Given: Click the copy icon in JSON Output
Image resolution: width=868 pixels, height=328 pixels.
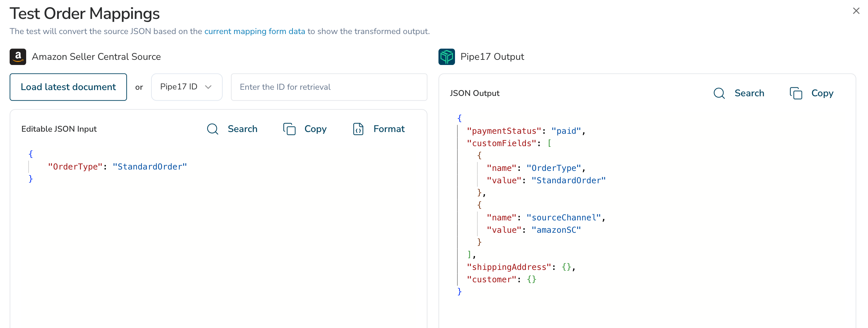Looking at the screenshot, I should click(796, 93).
